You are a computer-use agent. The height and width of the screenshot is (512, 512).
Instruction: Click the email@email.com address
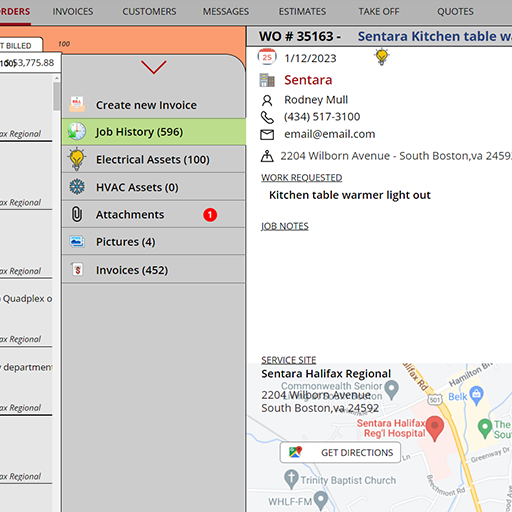[x=329, y=134]
